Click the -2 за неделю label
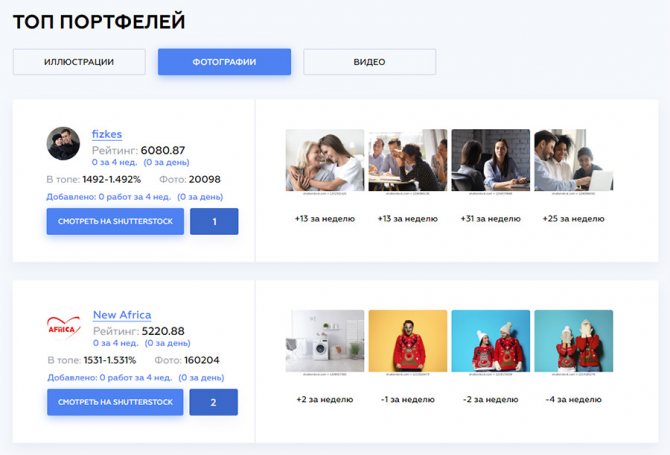Image resolution: width=670 pixels, height=455 pixels. coord(491,399)
